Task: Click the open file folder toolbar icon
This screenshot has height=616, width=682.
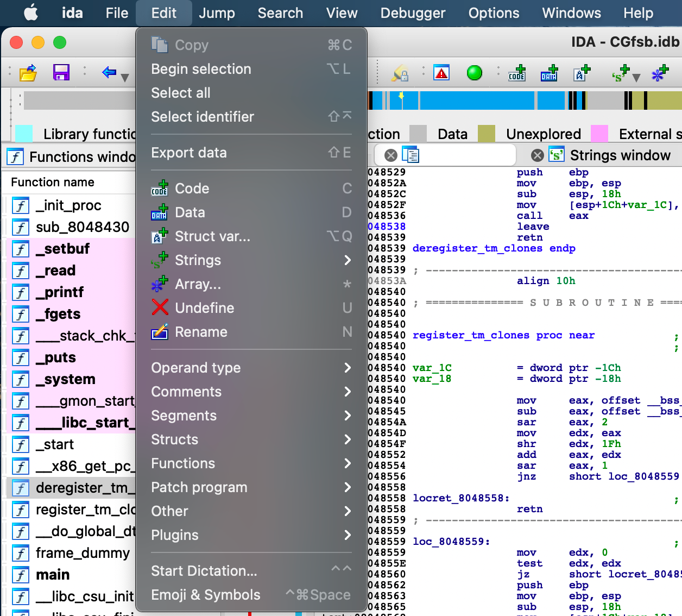Action: click(28, 73)
